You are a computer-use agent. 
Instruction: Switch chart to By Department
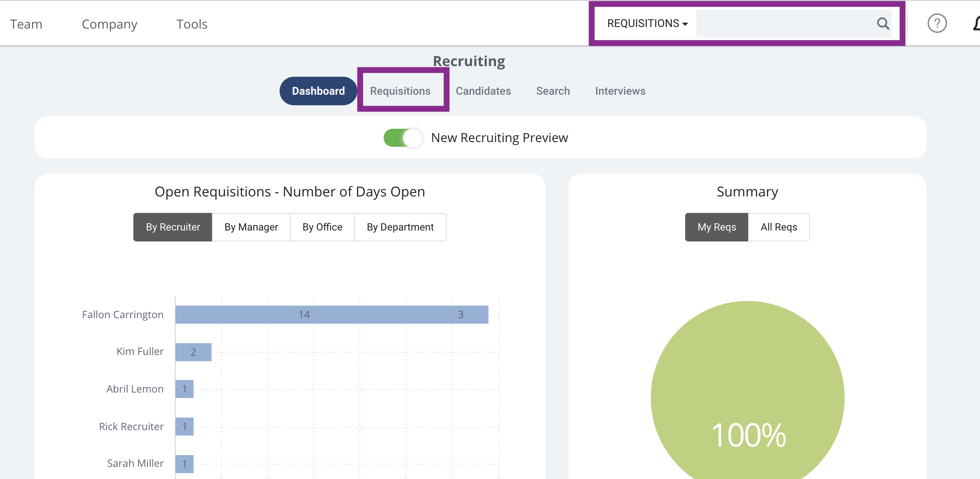[400, 227]
